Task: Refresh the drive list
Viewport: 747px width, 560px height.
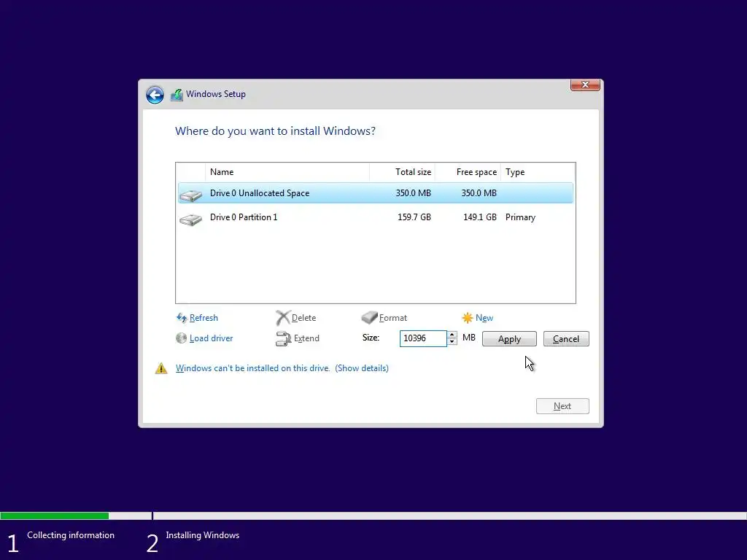Action: coord(204,318)
